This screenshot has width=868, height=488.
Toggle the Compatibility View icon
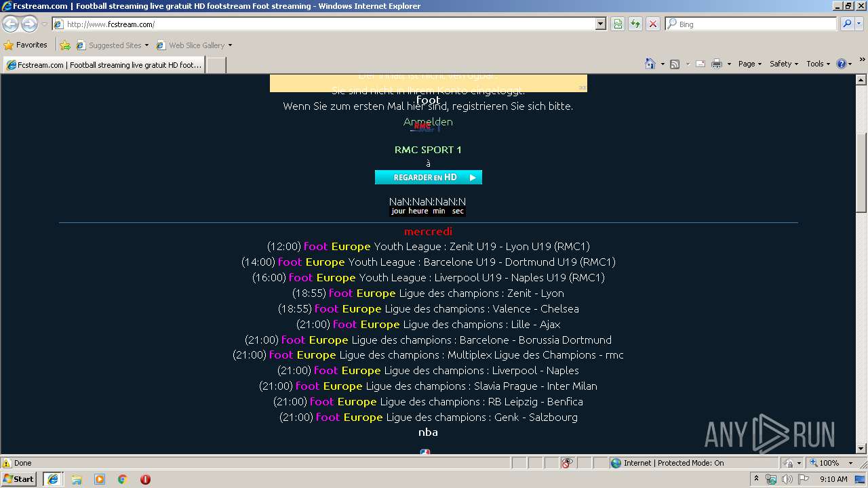pos(618,24)
